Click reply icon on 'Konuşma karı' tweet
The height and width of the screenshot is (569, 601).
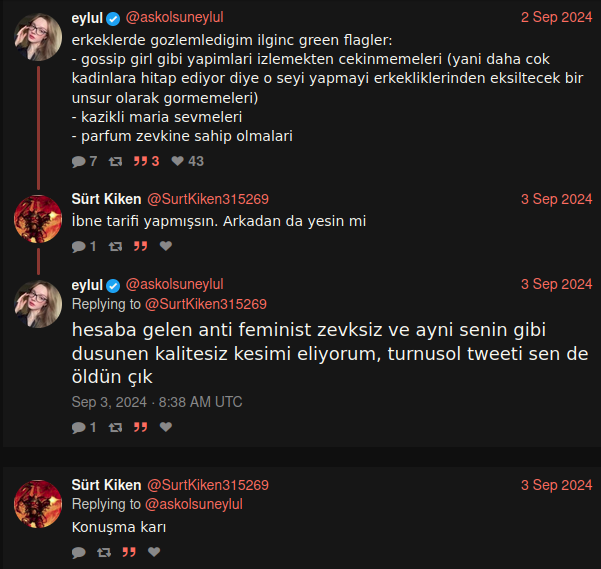pyautogui.click(x=79, y=551)
